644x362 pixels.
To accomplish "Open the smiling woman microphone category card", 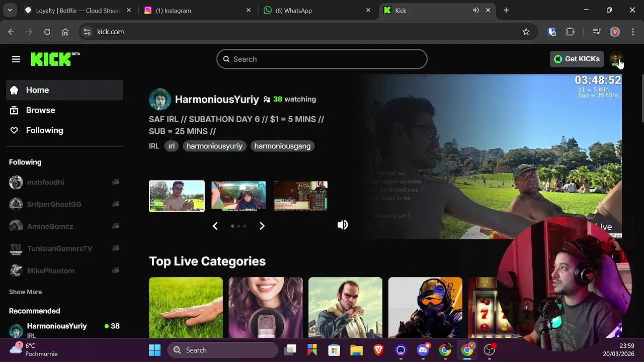I will coord(266,307).
